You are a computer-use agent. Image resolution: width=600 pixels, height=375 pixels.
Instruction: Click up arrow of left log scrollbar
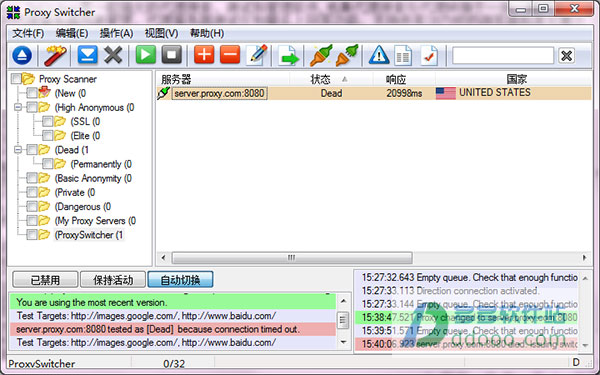[343, 301]
